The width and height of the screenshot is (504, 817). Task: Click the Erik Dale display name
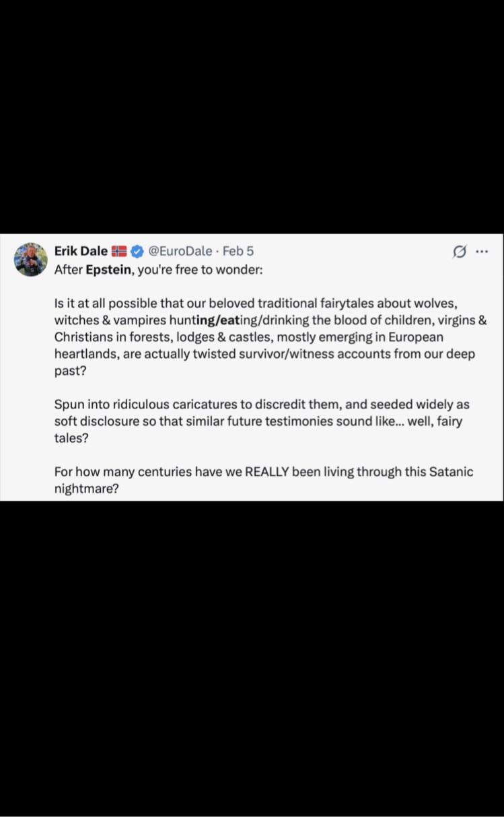tap(80, 252)
